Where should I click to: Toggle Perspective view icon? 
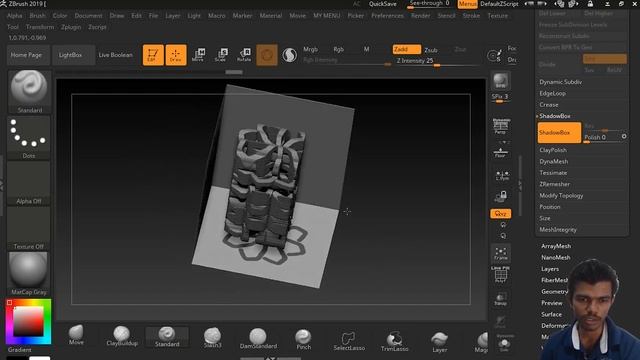point(500,127)
